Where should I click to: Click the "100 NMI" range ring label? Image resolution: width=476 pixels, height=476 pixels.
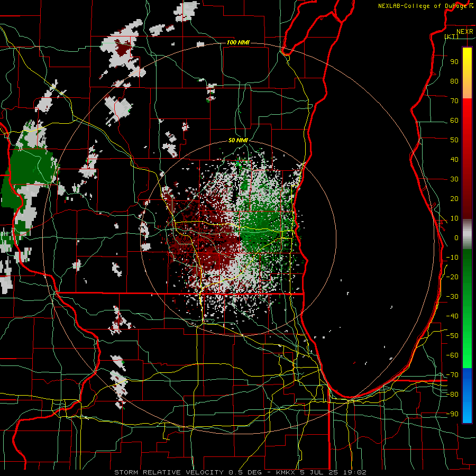click(238, 42)
